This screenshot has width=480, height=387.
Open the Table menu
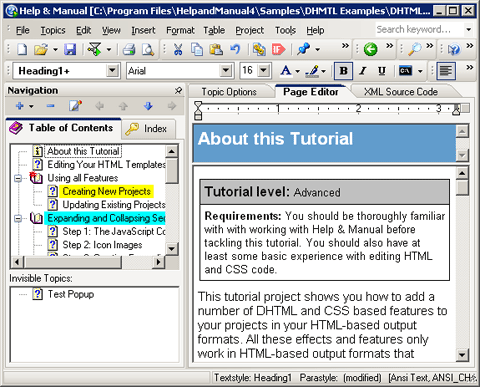pyautogui.click(x=214, y=30)
